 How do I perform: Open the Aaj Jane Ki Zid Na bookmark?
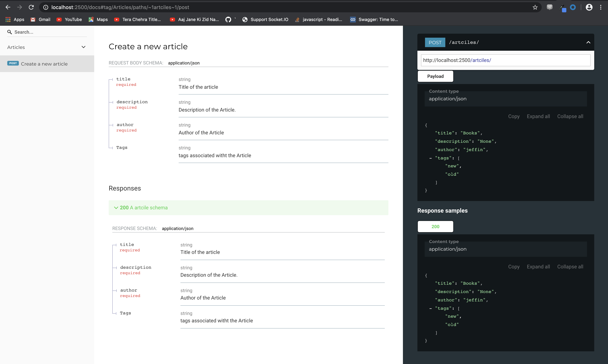[x=194, y=19]
